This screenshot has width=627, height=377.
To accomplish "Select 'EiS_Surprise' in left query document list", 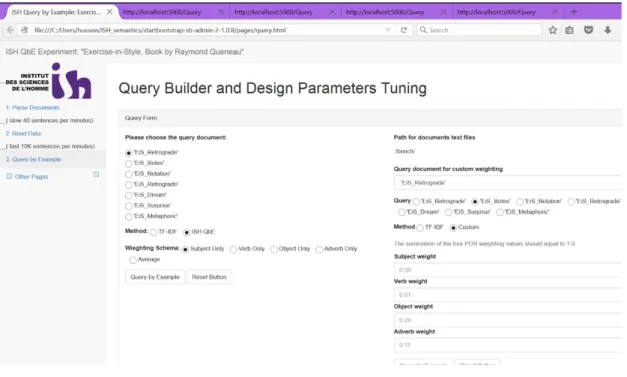I will 128,206.
